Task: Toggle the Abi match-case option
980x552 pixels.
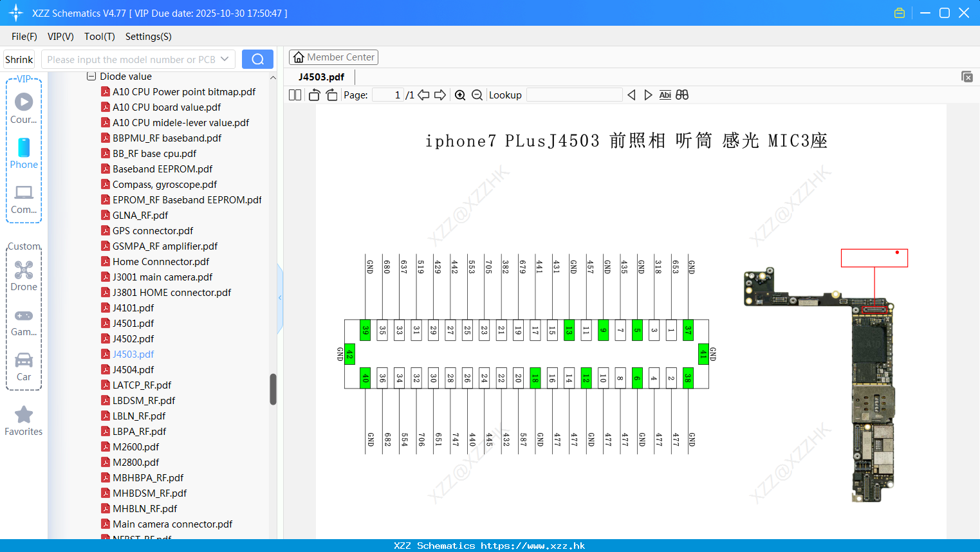Action: click(665, 95)
